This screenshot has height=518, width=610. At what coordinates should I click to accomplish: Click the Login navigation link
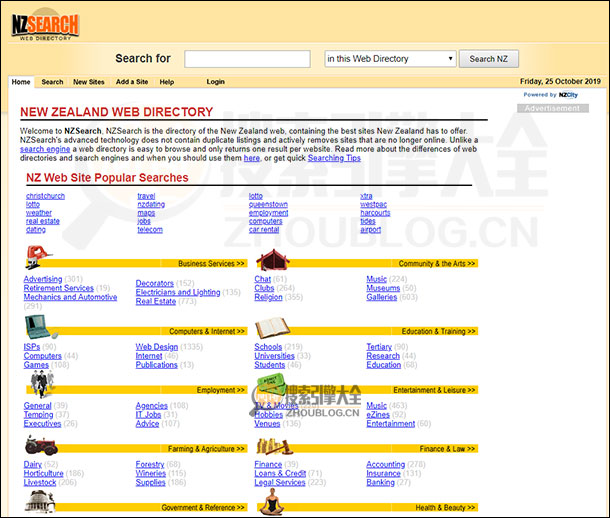215,82
